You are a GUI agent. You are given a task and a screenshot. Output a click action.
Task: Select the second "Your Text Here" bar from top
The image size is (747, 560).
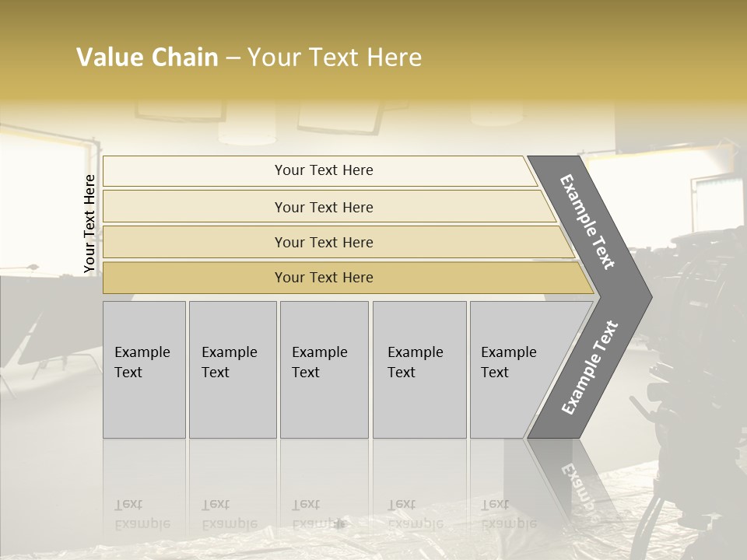pyautogui.click(x=324, y=207)
